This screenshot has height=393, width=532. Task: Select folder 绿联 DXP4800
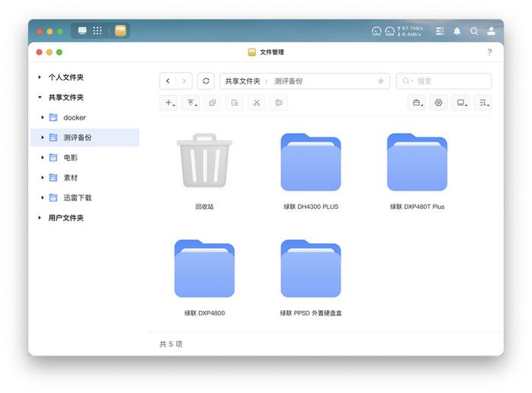pos(204,268)
